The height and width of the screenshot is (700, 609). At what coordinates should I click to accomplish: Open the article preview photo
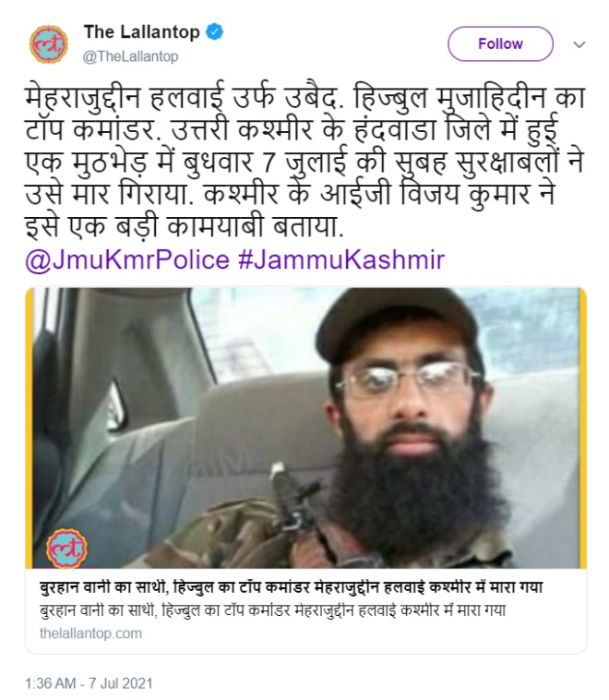pyautogui.click(x=306, y=428)
